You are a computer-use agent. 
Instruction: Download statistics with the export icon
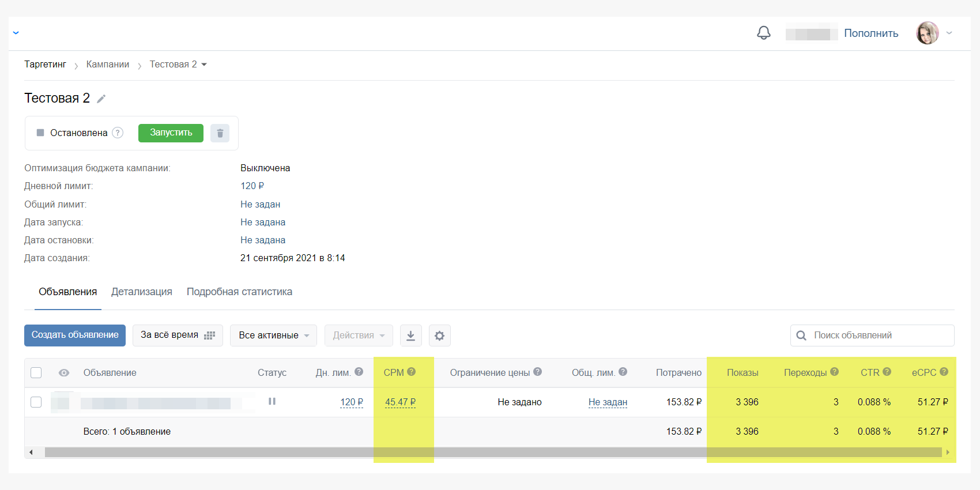410,336
